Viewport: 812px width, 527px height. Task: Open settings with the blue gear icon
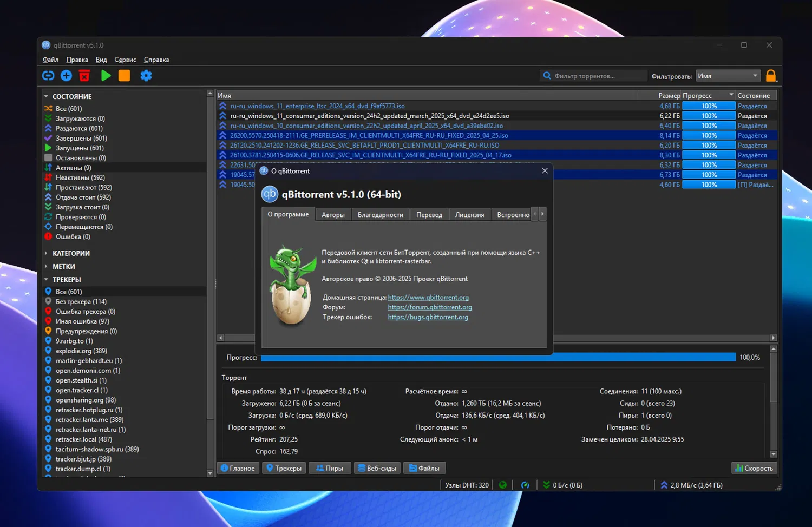(146, 76)
